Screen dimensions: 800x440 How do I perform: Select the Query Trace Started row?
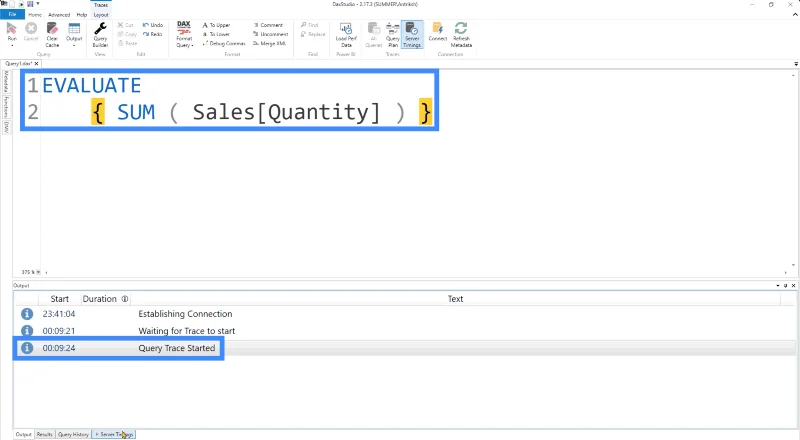click(405, 348)
